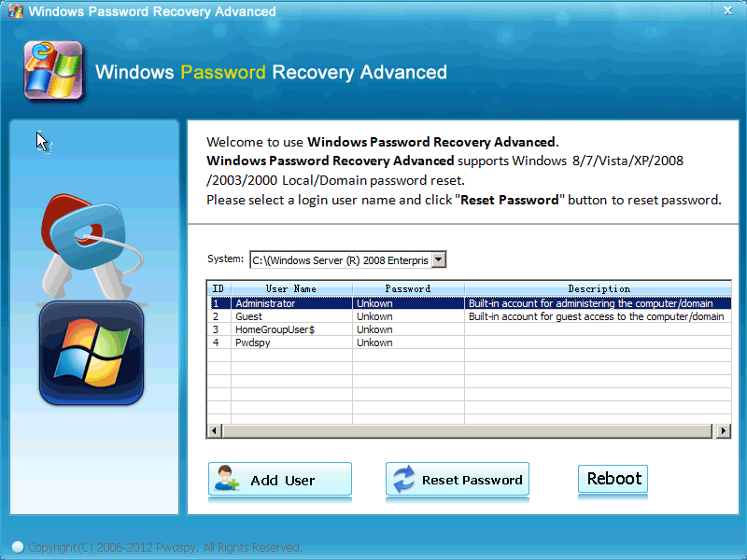Click the right scroll arrow of user table
The height and width of the screenshot is (560, 747).
point(724,431)
